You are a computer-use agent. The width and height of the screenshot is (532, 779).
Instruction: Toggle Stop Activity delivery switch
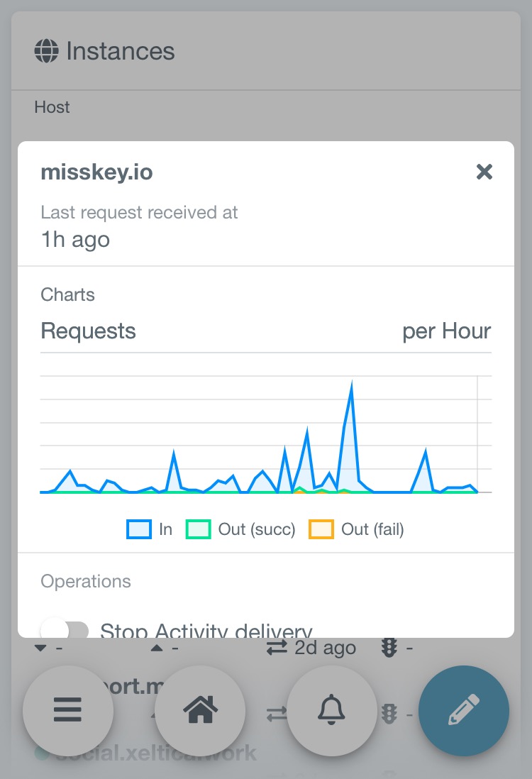(65, 629)
